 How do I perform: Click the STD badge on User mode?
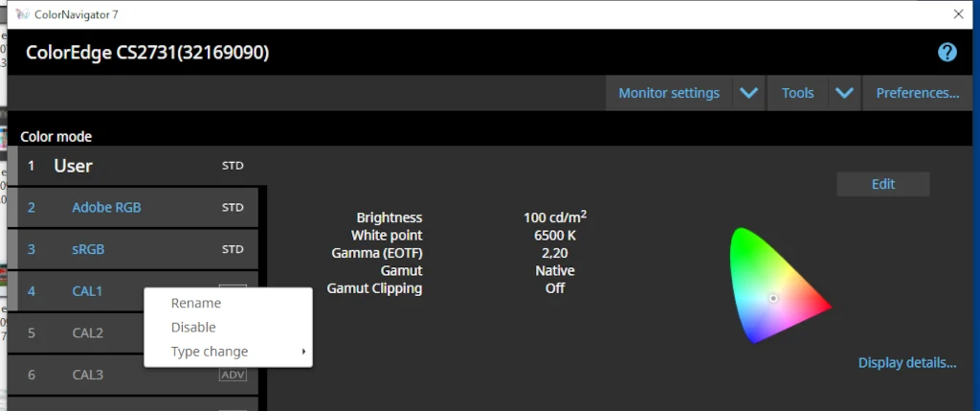[x=233, y=166]
